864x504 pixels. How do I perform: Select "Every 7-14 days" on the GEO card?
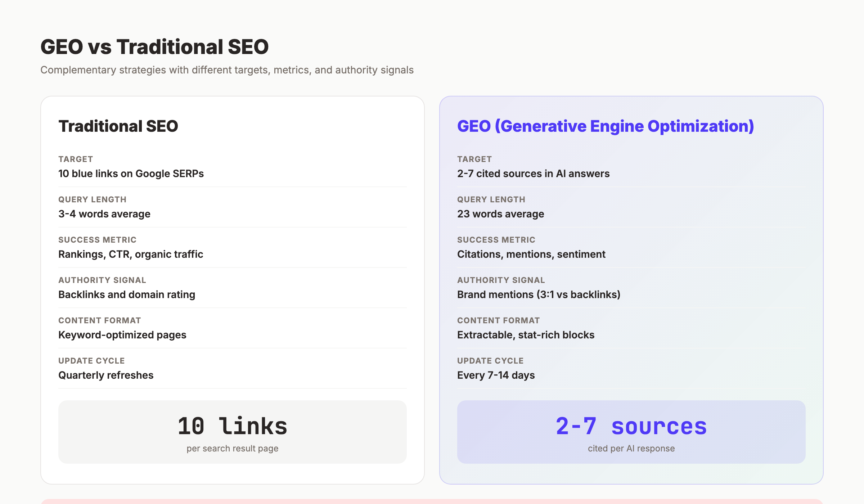496,375
